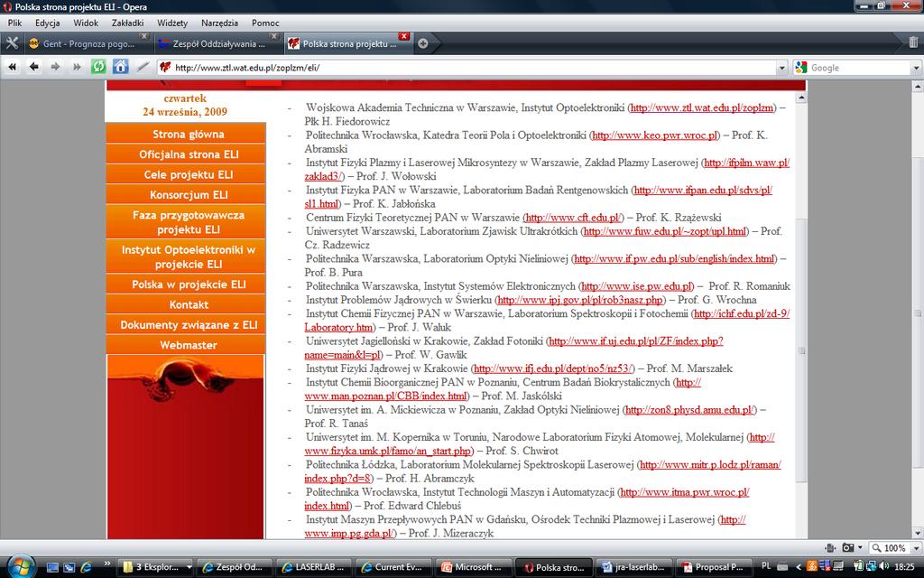Reload the current page

click(98, 67)
